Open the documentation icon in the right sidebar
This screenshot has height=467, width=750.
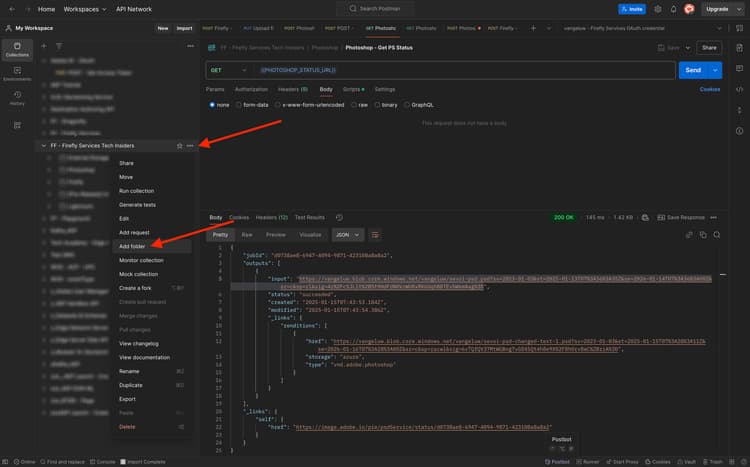pos(739,48)
